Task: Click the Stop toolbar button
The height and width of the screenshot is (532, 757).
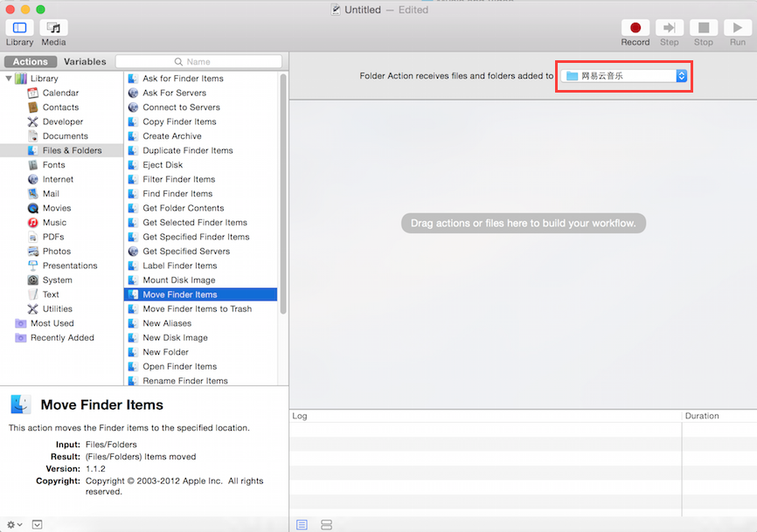Action: click(704, 28)
